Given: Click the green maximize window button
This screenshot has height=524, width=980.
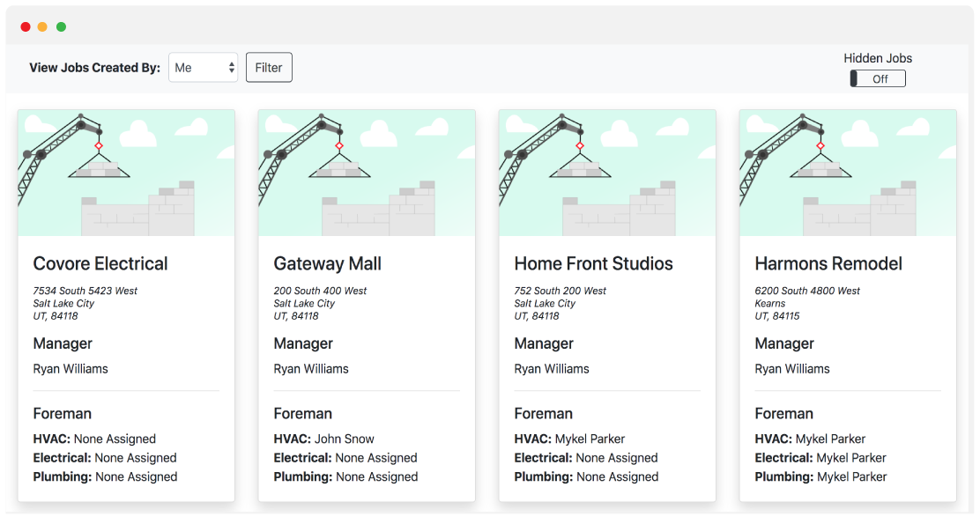Looking at the screenshot, I should 61,27.
